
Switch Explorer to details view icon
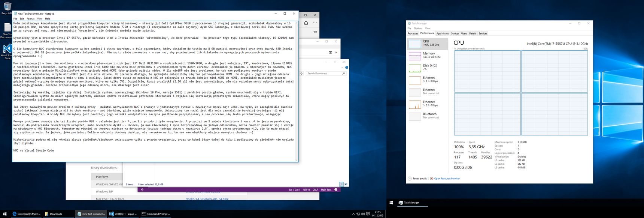[x=341, y=184]
